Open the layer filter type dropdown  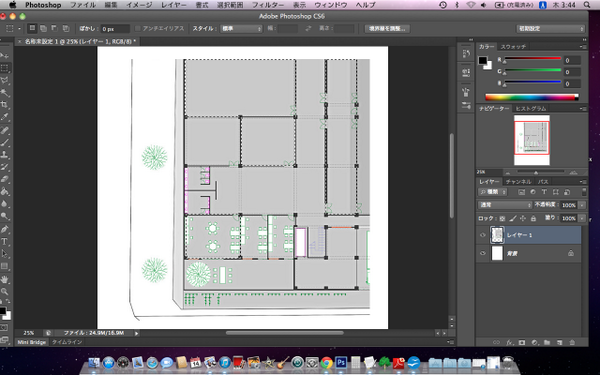(x=493, y=192)
